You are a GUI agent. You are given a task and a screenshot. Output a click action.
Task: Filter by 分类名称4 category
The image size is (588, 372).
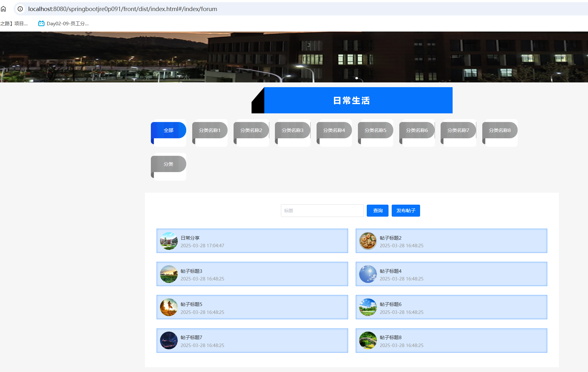(334, 130)
